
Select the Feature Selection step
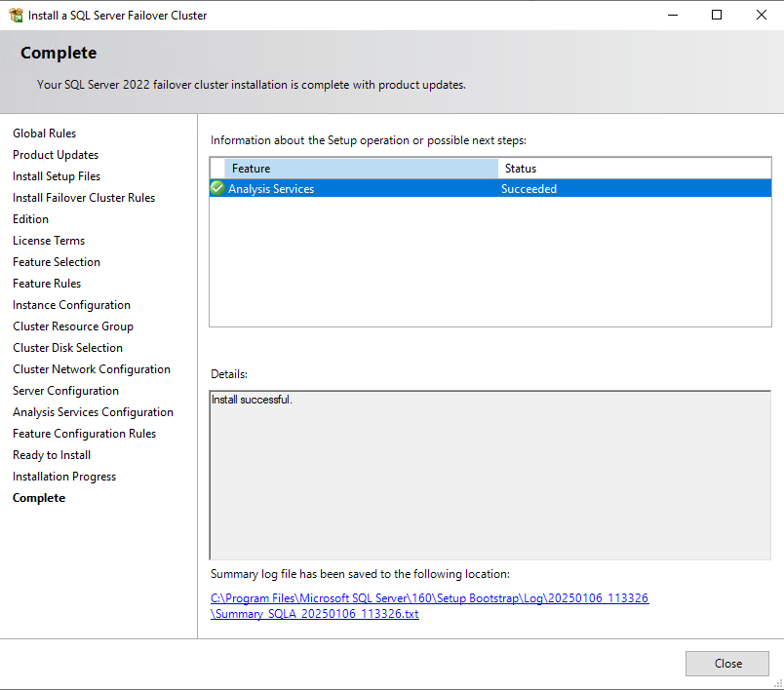[x=57, y=262]
